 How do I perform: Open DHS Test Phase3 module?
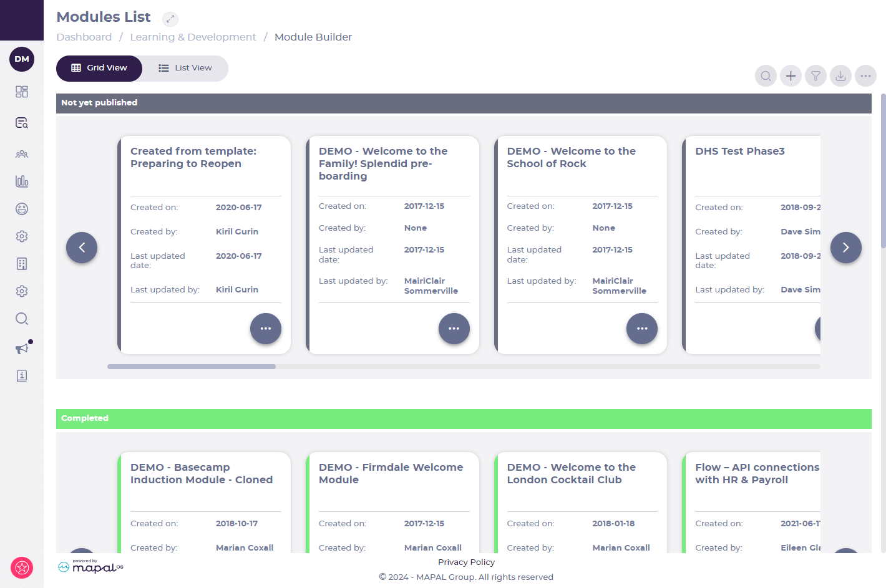point(740,151)
